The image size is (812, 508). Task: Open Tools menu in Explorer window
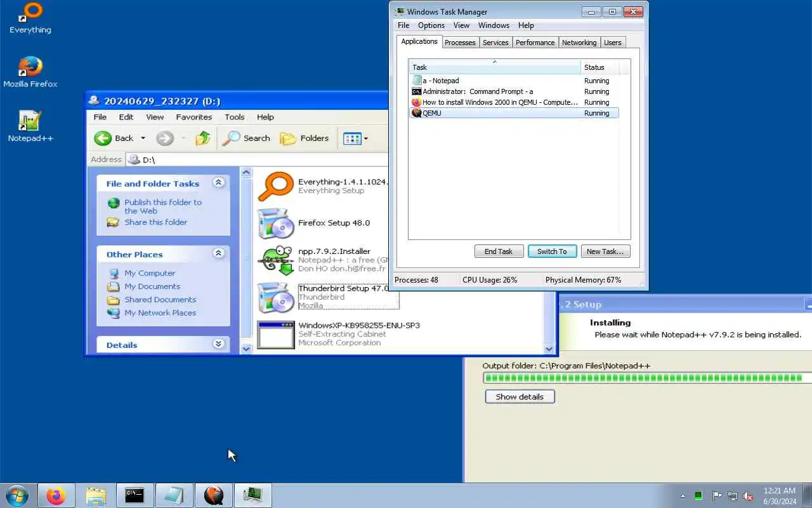(x=234, y=117)
